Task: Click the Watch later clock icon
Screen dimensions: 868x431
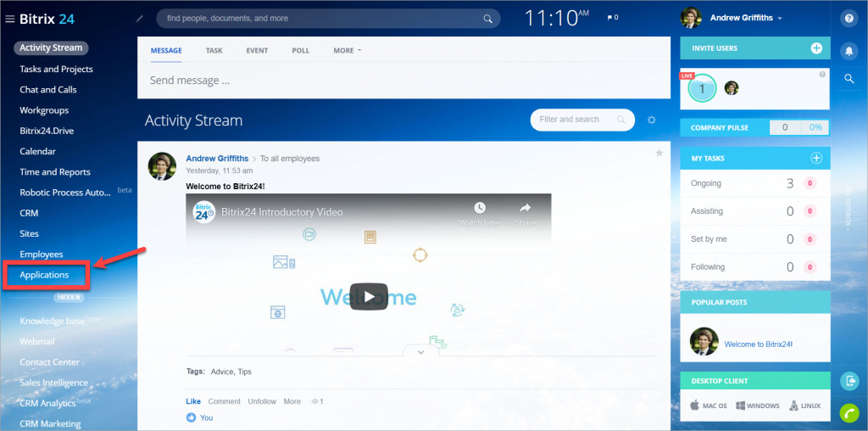Action: (x=480, y=208)
